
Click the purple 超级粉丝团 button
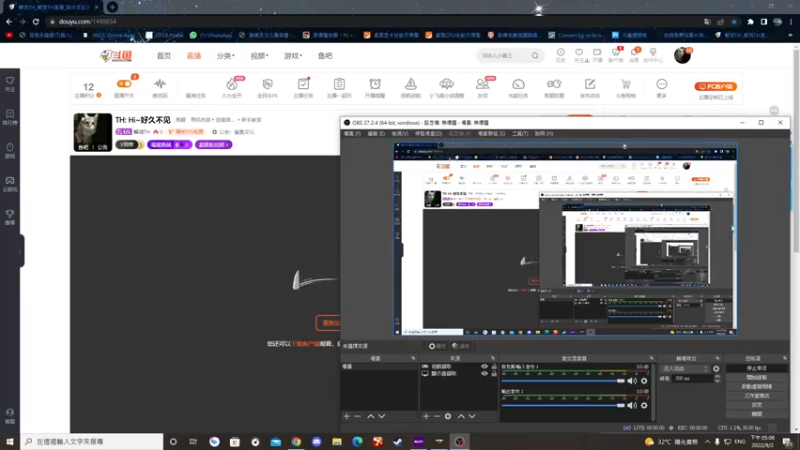coord(213,145)
